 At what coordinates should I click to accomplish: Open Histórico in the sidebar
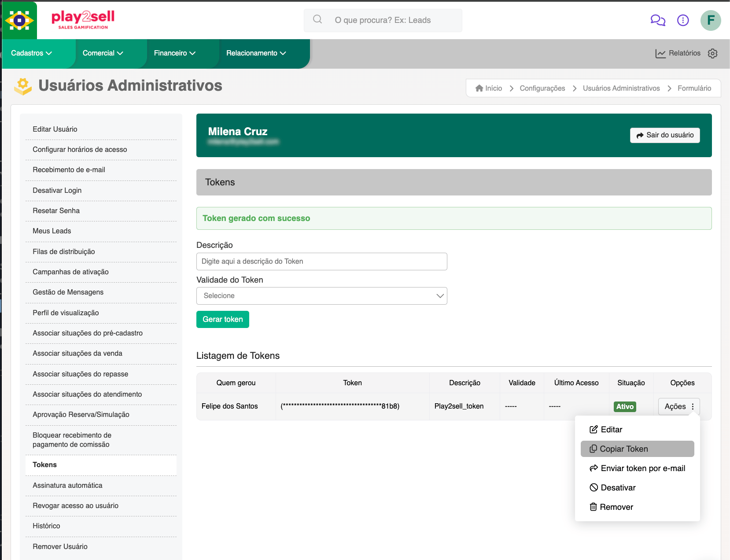(101, 526)
